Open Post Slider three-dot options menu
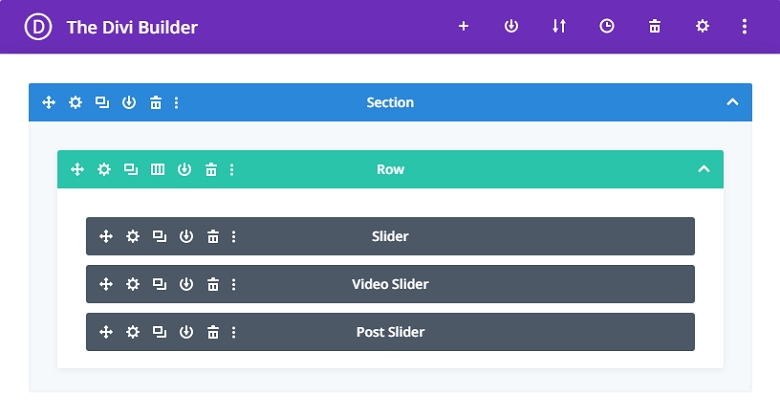This screenshot has height=410, width=780. [x=234, y=332]
